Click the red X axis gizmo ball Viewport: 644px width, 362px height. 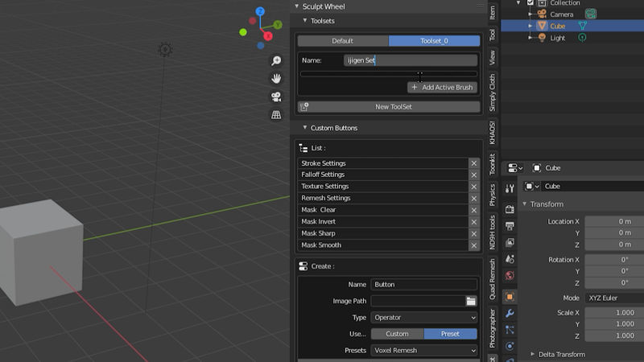[x=268, y=36]
